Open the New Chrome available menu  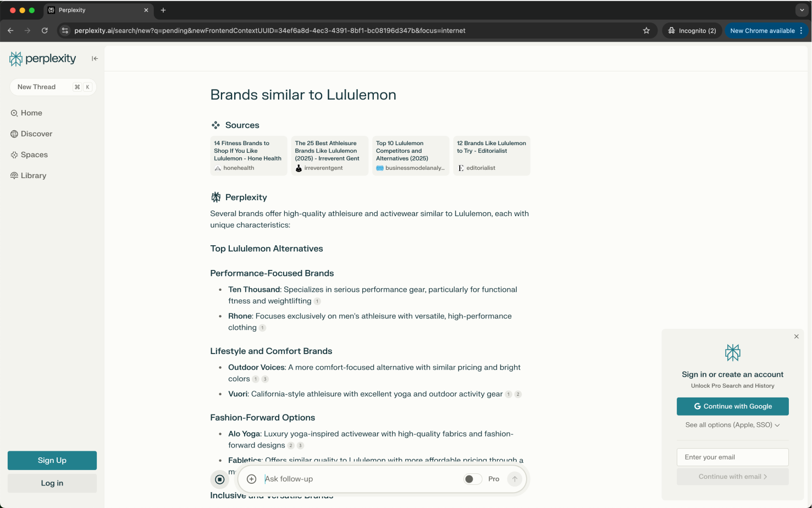coord(766,31)
